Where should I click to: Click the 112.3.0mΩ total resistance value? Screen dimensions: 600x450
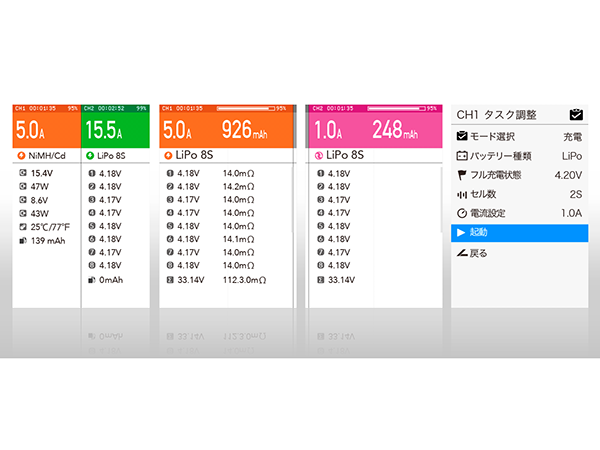pyautogui.click(x=245, y=280)
